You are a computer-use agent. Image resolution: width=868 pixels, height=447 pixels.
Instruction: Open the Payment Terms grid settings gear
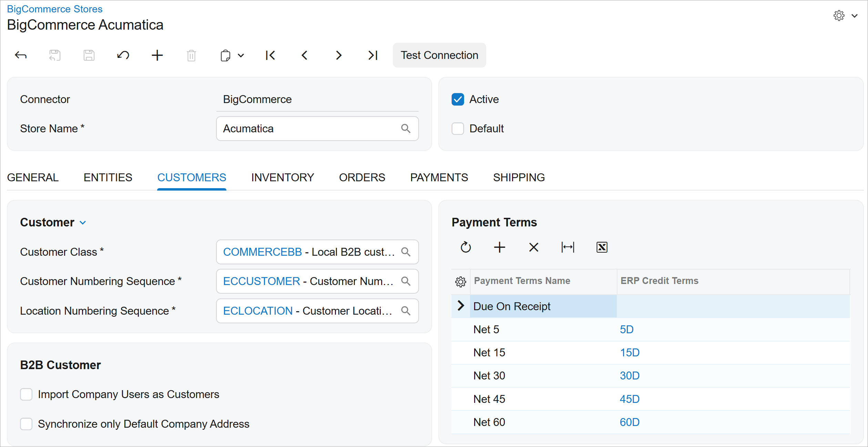pyautogui.click(x=461, y=282)
